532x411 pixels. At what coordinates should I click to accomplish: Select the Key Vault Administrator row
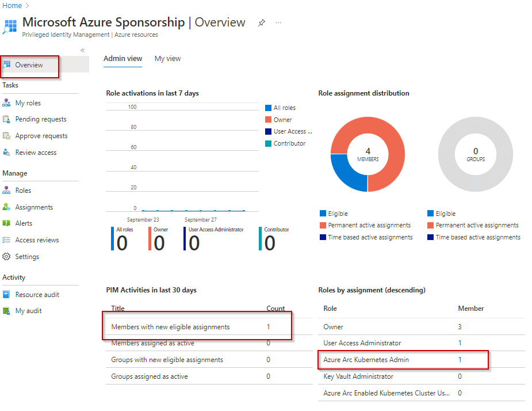422,376
